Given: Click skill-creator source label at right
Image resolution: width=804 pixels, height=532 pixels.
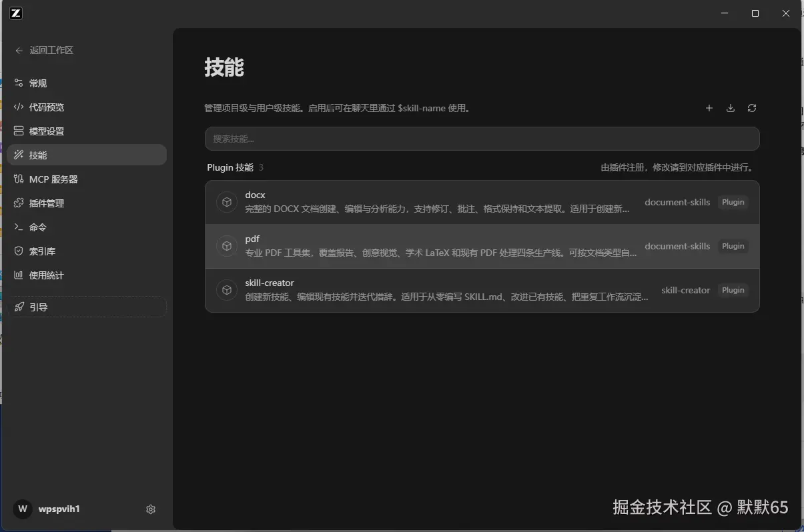Looking at the screenshot, I should [x=686, y=290].
